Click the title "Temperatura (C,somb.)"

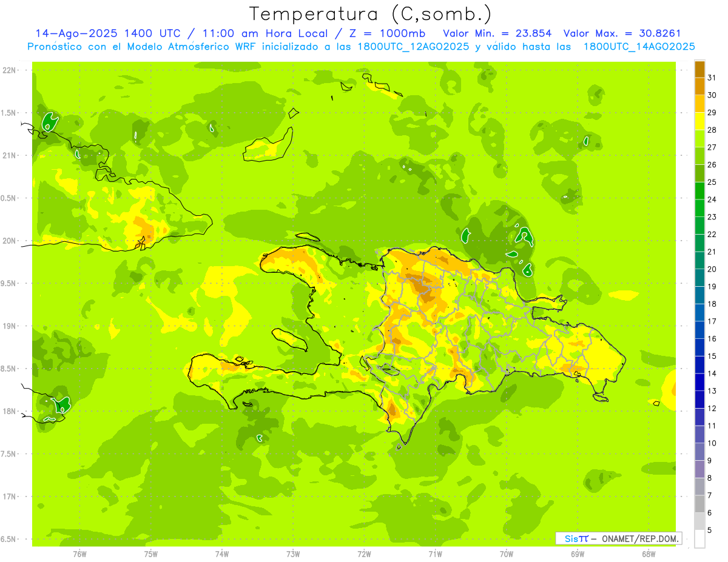pos(371,15)
